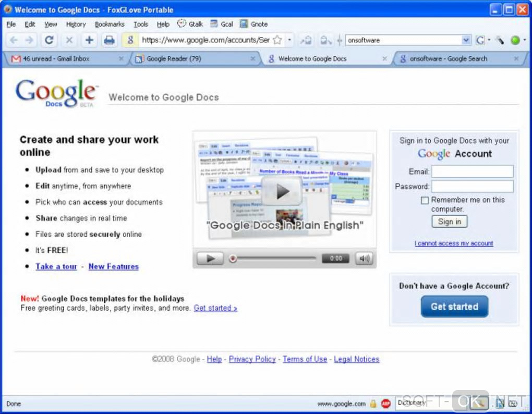Close the Google Reader tab
This screenshot has height=414, width=532.
(x=253, y=58)
